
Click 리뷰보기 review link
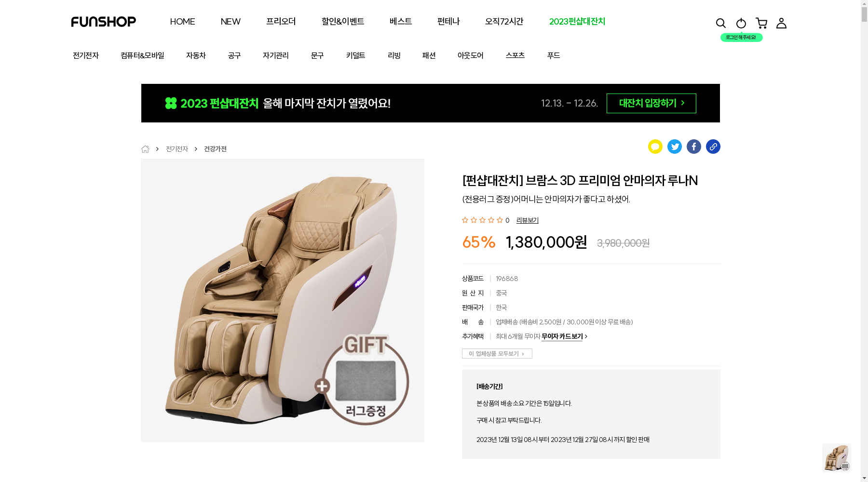(528, 220)
